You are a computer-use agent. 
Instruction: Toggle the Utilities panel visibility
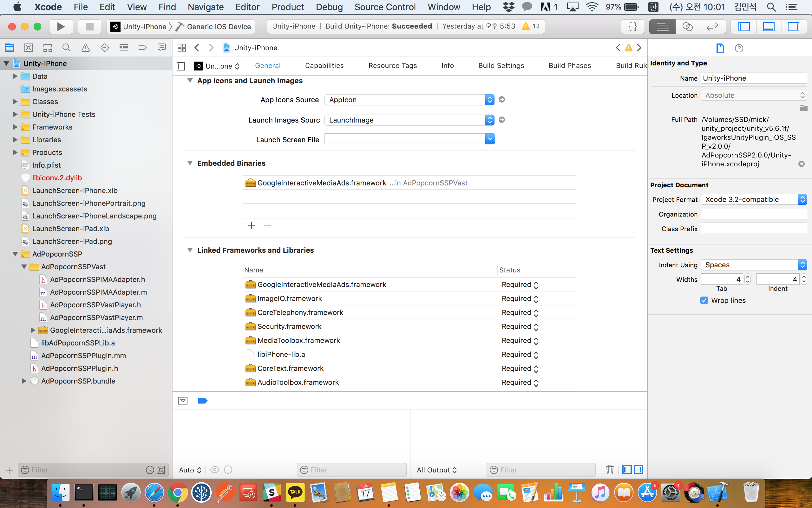click(794, 27)
